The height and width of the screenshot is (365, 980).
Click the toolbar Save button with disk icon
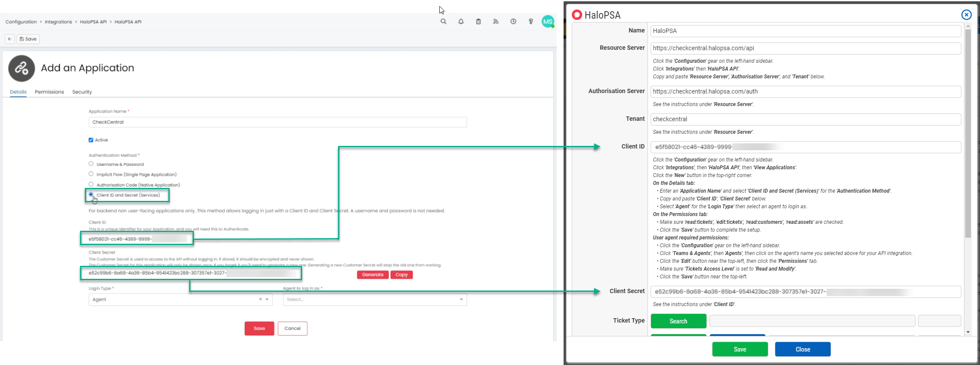[x=28, y=39]
